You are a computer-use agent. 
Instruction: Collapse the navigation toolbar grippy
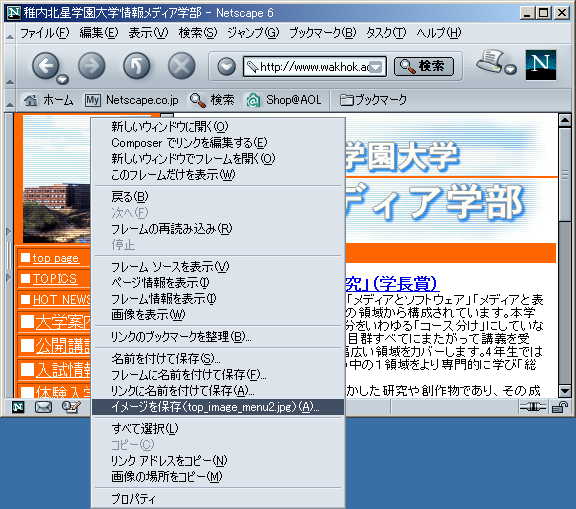click(x=10, y=66)
